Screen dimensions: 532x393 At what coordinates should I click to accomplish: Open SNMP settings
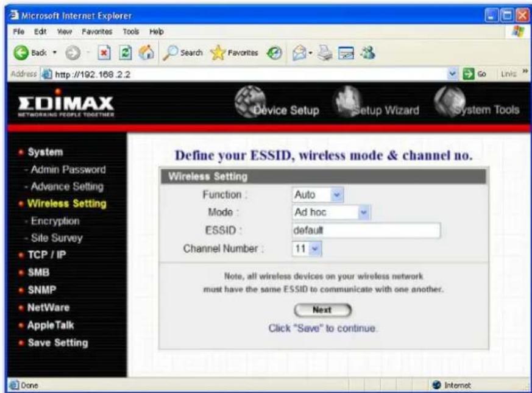tap(41, 290)
